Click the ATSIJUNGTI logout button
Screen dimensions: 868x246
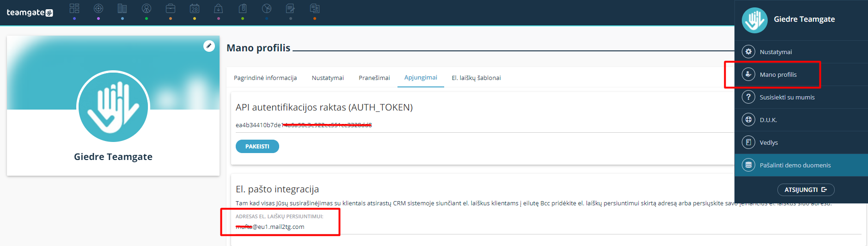click(806, 190)
